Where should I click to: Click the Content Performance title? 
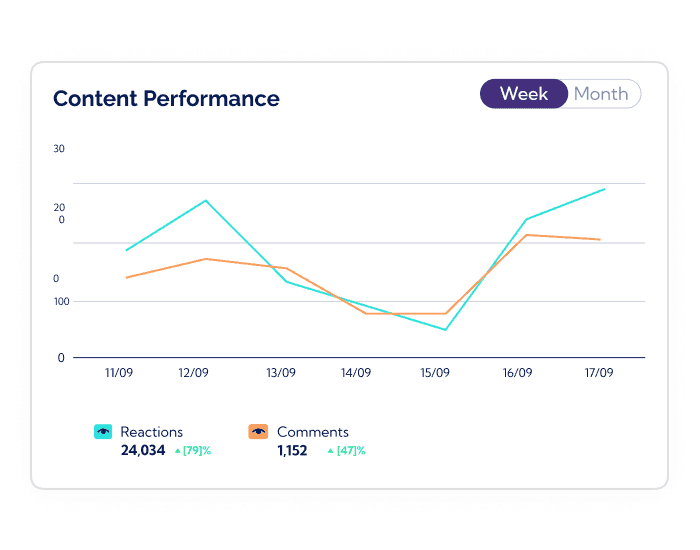click(166, 99)
